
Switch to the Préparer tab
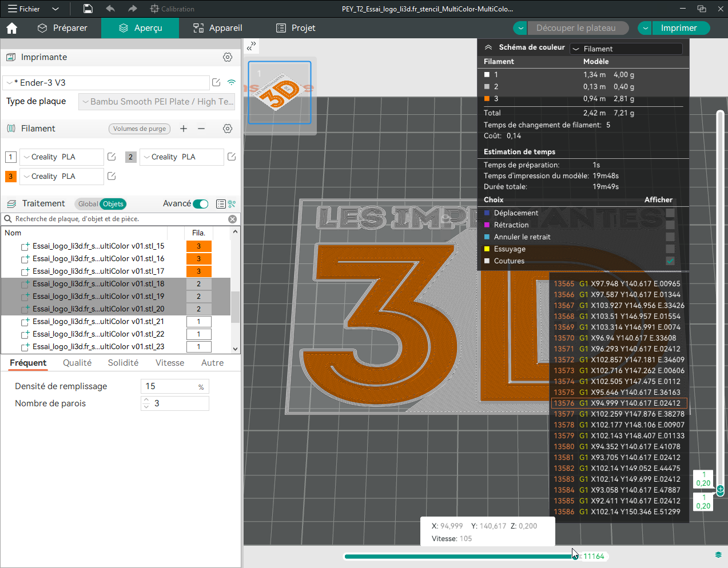62,28
